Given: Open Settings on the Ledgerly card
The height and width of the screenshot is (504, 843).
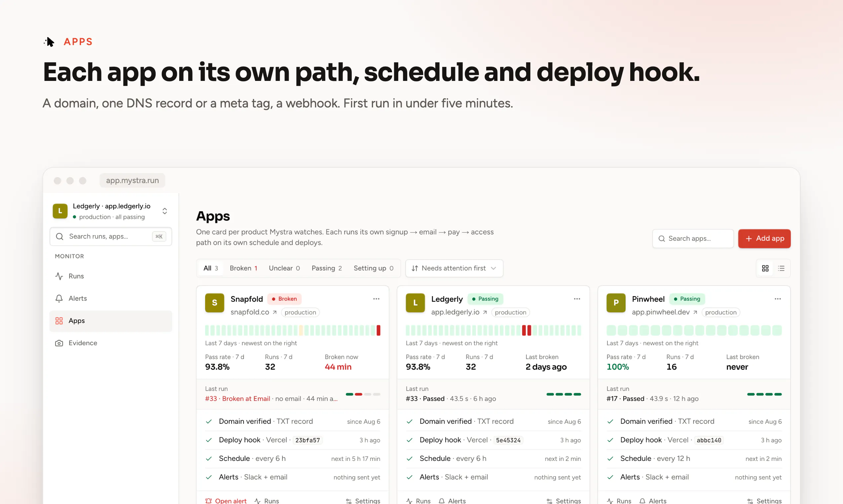Looking at the screenshot, I should (x=564, y=501).
